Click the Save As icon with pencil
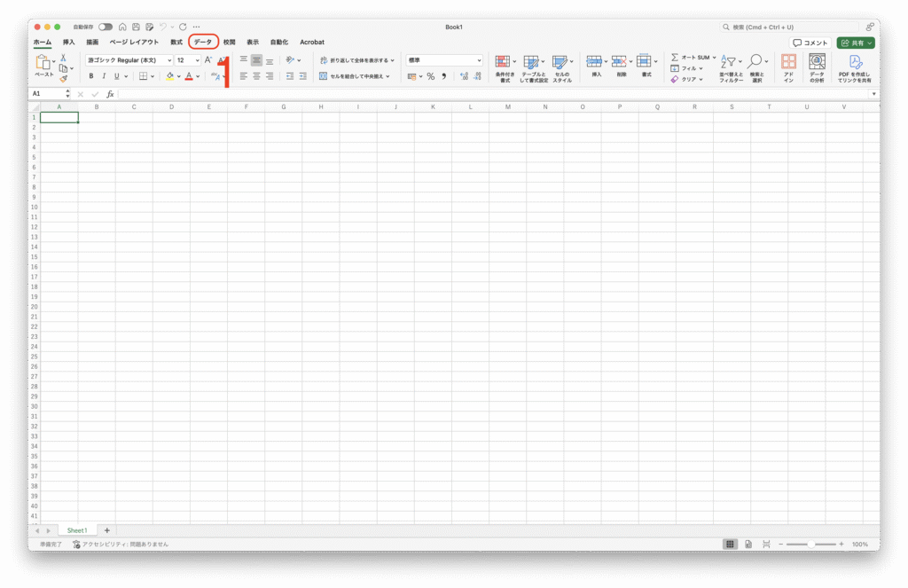This screenshot has height=588, width=908. (149, 27)
